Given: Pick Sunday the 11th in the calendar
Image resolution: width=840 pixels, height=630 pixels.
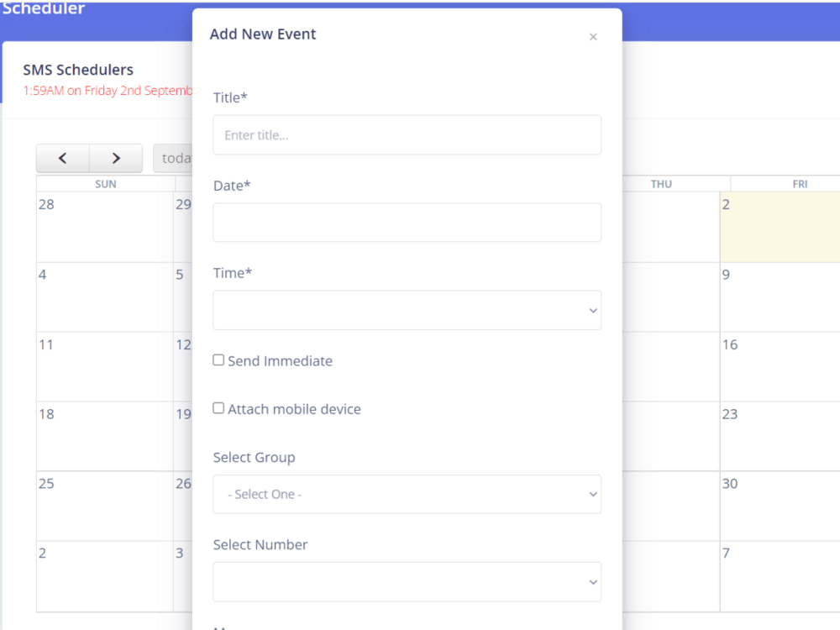Looking at the screenshot, I should click(x=105, y=366).
